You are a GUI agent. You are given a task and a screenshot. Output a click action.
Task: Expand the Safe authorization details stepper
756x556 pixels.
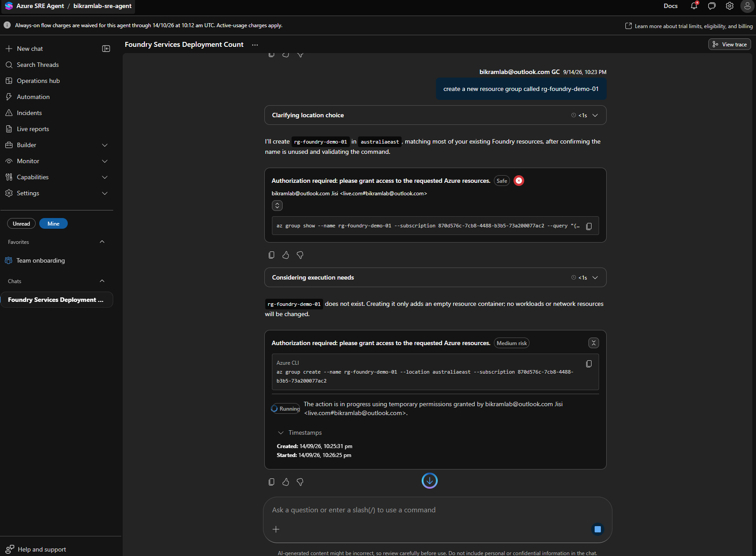277,206
